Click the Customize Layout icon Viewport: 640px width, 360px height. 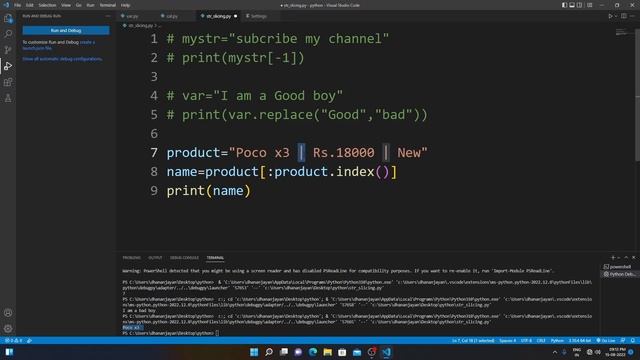[590, 5]
